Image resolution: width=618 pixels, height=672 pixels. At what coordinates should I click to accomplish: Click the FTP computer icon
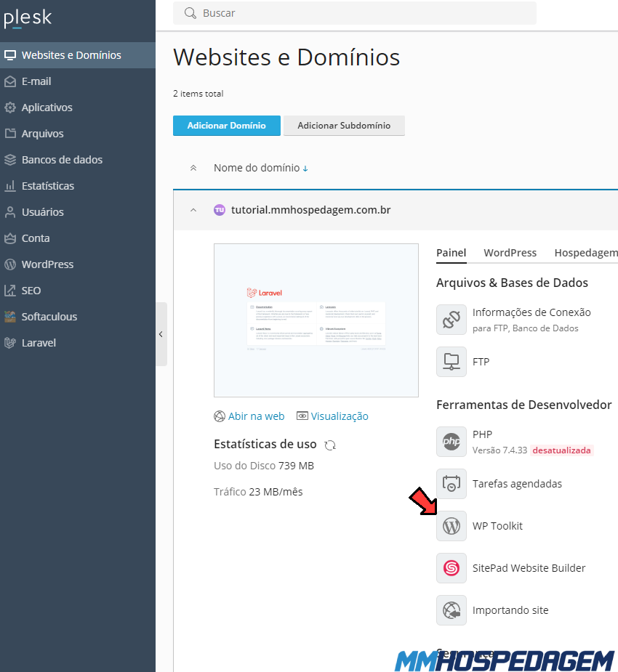click(452, 362)
